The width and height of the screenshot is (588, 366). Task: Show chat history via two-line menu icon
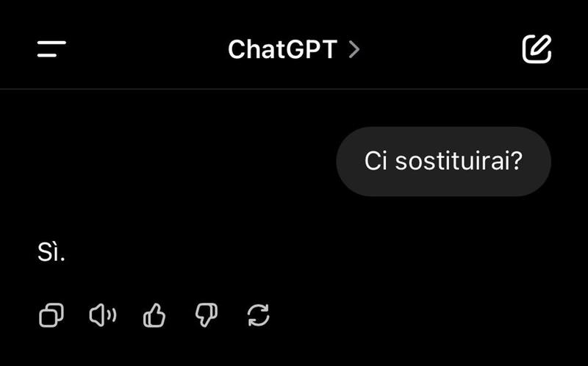tap(51, 49)
